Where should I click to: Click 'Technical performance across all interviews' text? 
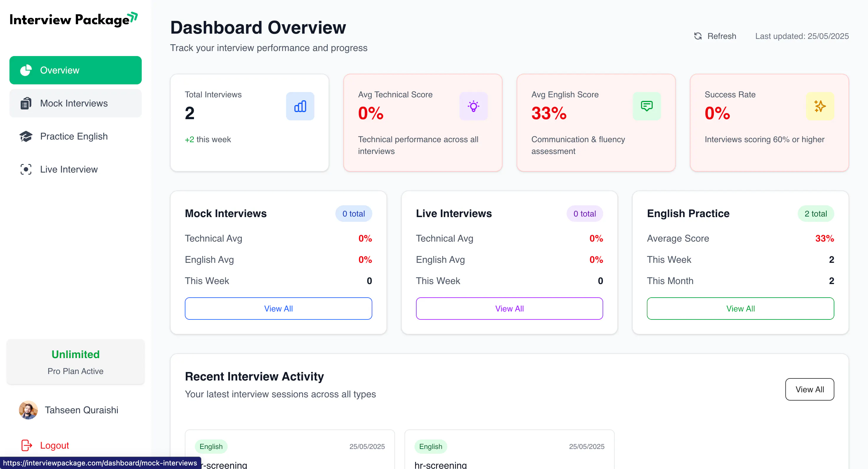click(x=418, y=145)
